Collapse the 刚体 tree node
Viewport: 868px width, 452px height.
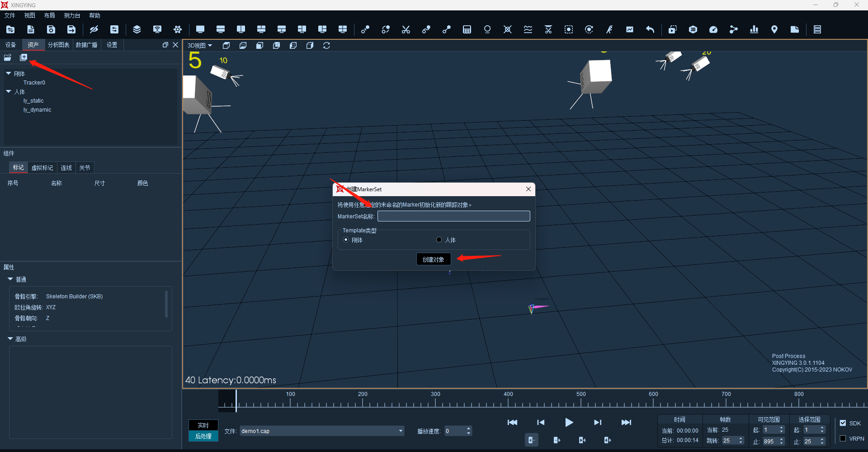9,73
